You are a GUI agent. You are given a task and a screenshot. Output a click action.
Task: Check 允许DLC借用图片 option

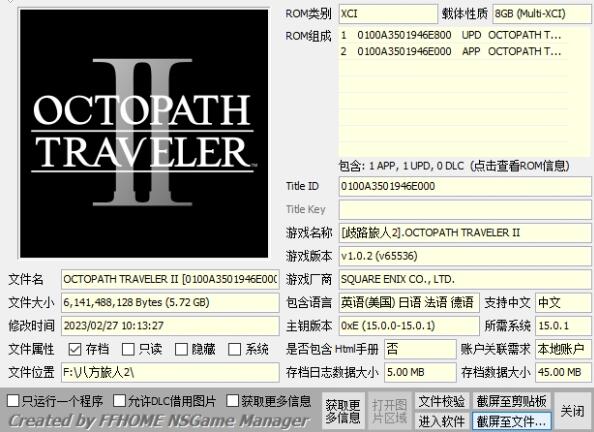[119, 401]
